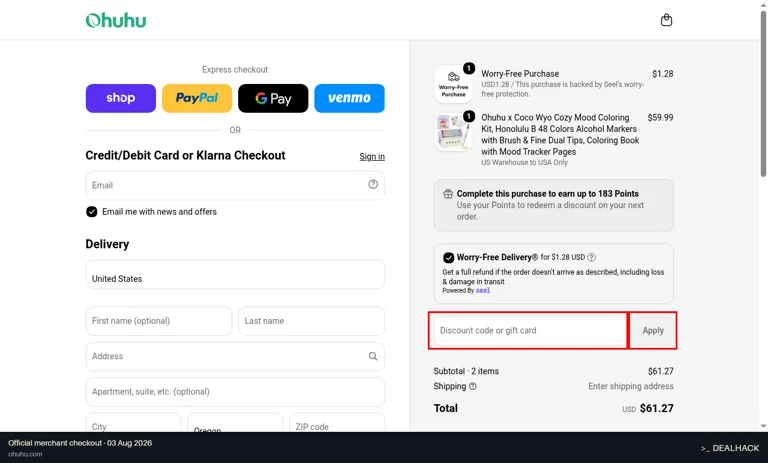Pay with Venmo button
This screenshot has width=768, height=463.
(349, 98)
